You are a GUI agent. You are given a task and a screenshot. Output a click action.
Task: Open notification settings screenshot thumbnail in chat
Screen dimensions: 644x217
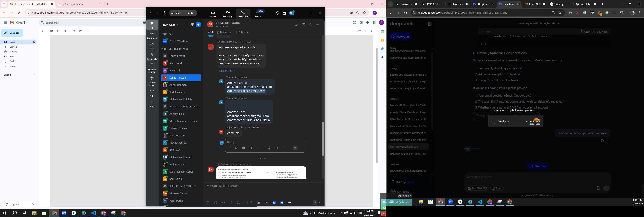coord(261,173)
